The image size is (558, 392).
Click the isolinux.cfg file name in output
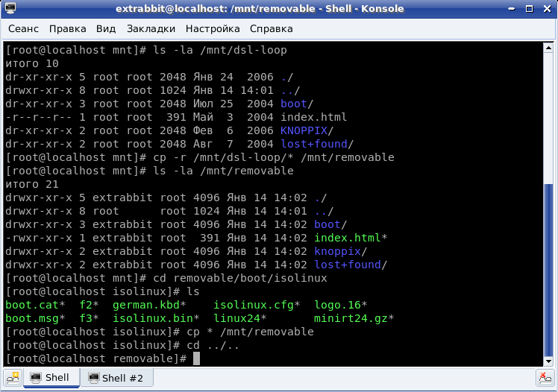253,305
